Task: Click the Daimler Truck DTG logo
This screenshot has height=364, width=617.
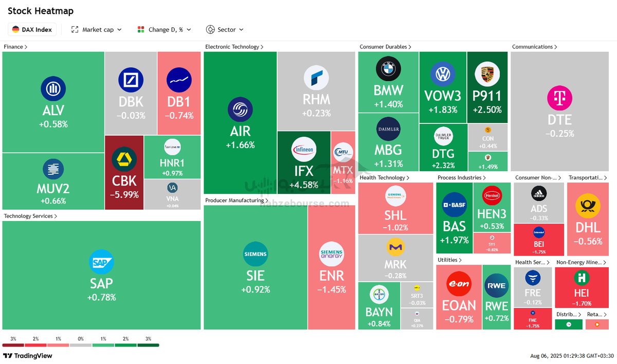Action: (x=443, y=136)
